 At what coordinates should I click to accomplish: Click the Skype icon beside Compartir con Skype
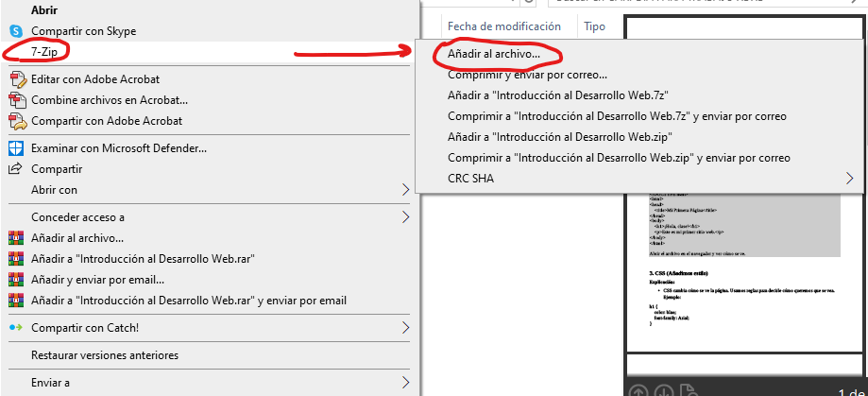pyautogui.click(x=15, y=31)
